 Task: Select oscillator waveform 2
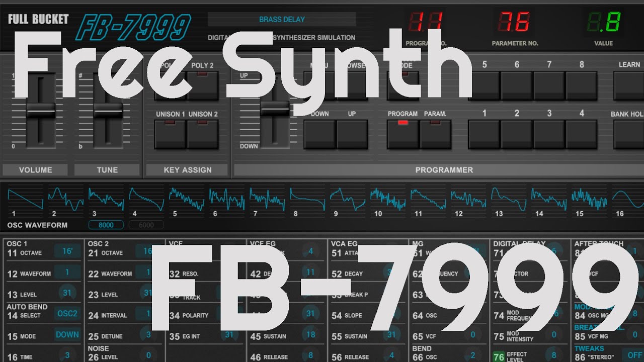pos(65,200)
